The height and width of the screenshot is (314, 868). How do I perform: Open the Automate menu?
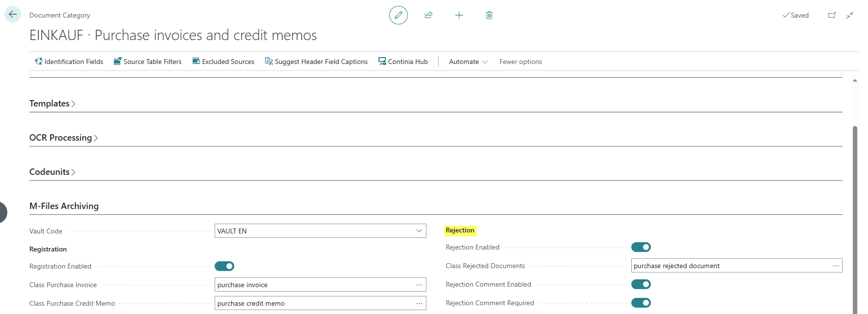point(468,62)
